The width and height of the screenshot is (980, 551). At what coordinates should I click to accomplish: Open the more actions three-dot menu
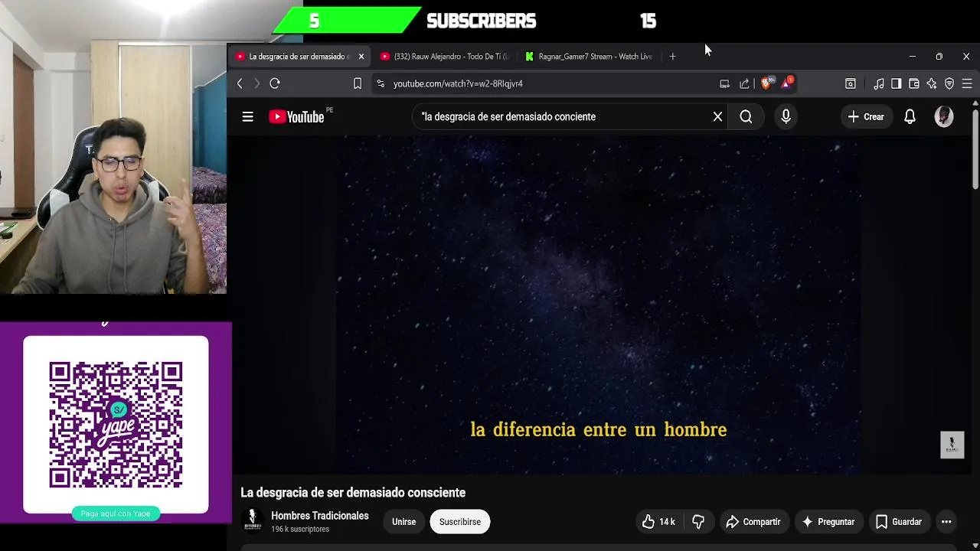[x=946, y=522]
